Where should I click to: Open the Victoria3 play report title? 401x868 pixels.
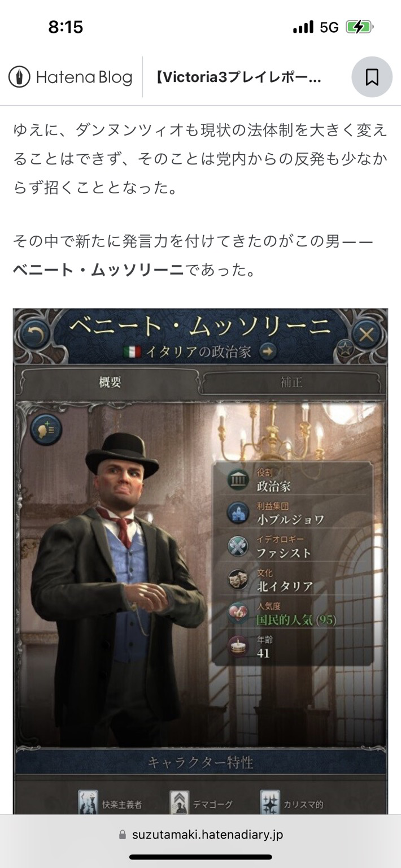click(x=238, y=77)
